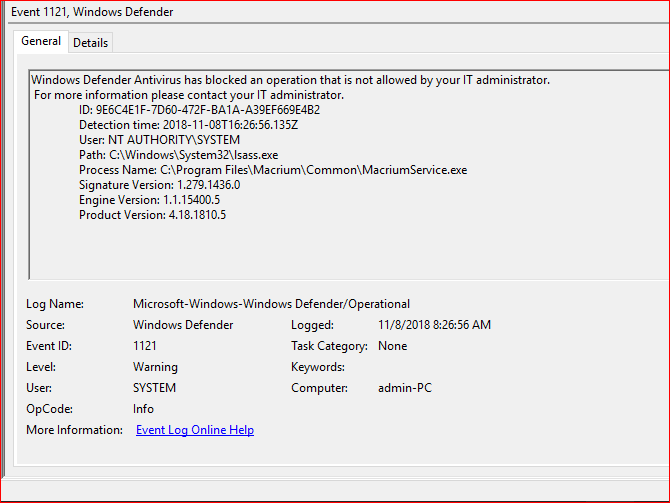This screenshot has height=503, width=670.
Task: Click the Logged date and time value
Action: pyautogui.click(x=435, y=325)
